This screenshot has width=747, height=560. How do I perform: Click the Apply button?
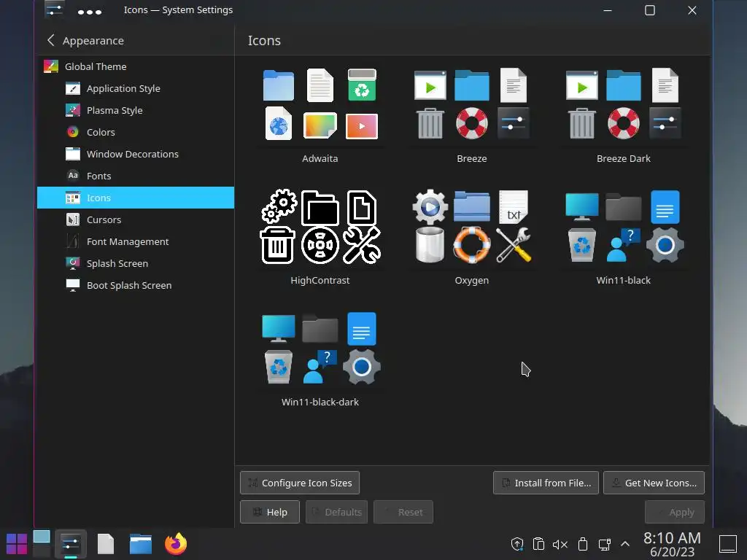(675, 512)
